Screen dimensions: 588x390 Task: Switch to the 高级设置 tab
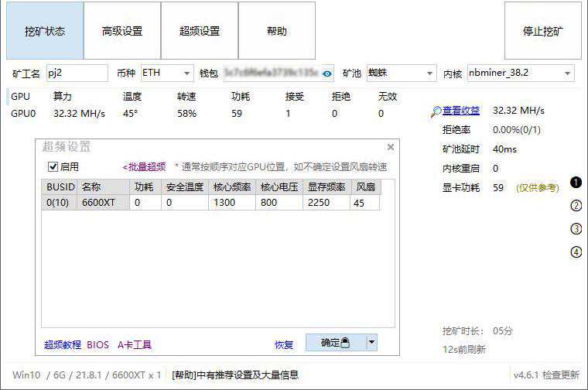(x=122, y=31)
